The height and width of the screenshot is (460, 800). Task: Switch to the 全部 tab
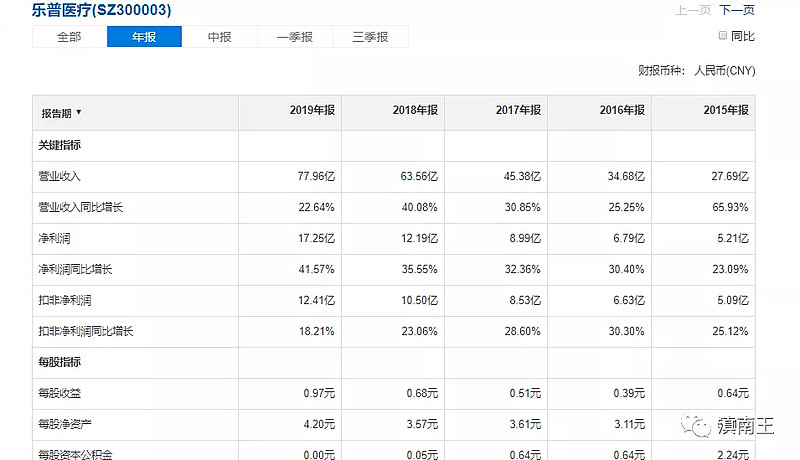pyautogui.click(x=69, y=37)
